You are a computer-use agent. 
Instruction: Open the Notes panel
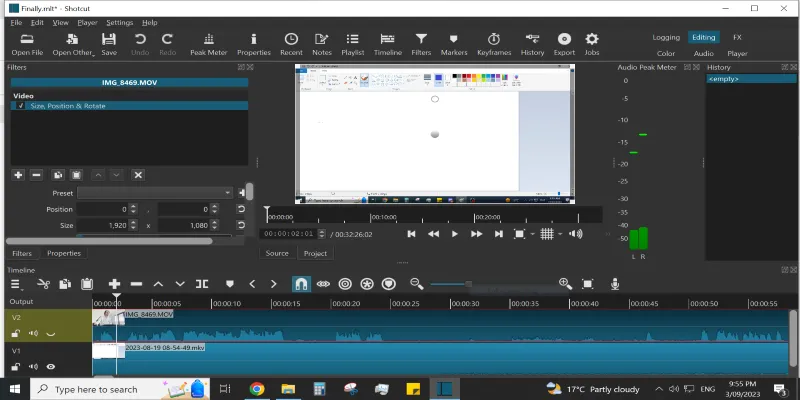coord(321,44)
